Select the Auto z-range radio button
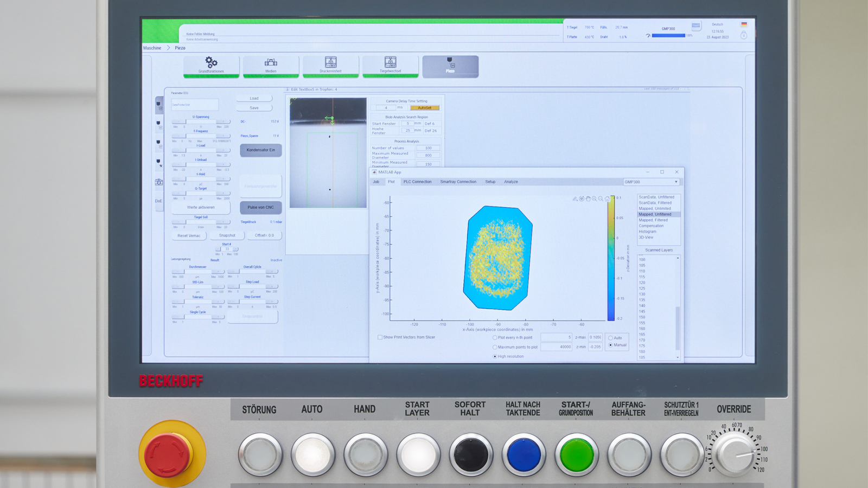The width and height of the screenshot is (868, 488). (611, 338)
